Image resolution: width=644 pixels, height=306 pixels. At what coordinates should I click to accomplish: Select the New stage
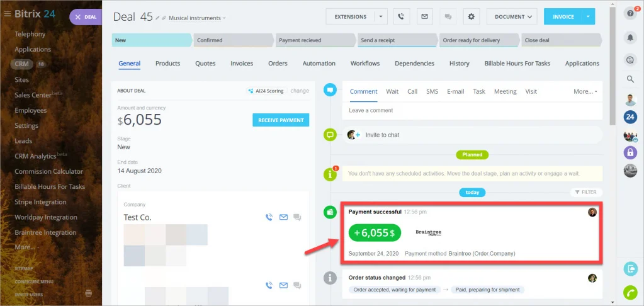152,40
